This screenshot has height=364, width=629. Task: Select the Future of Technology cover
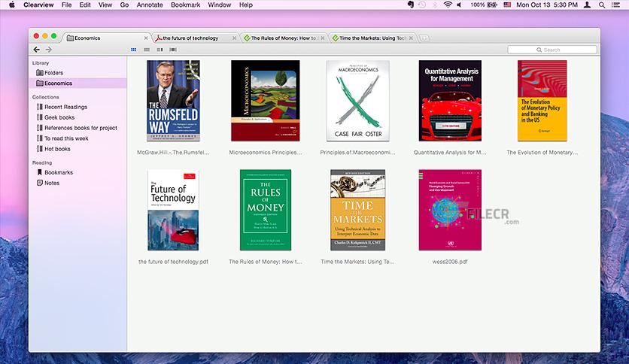[173, 210]
